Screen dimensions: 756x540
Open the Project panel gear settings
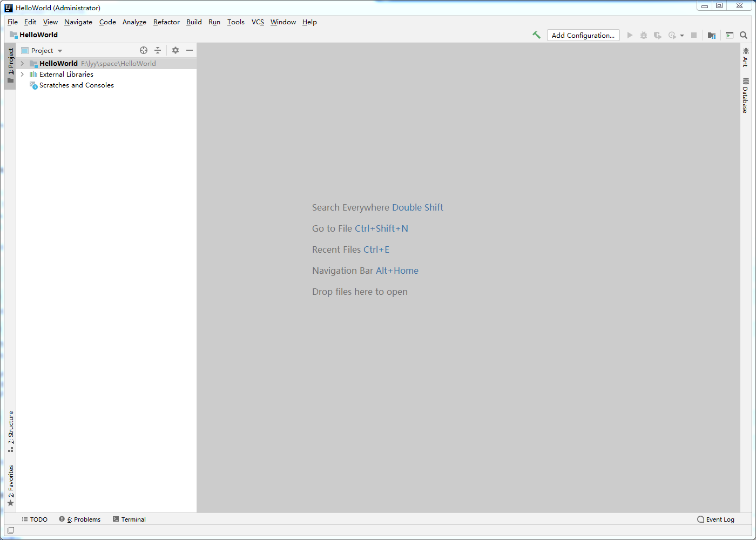[175, 50]
